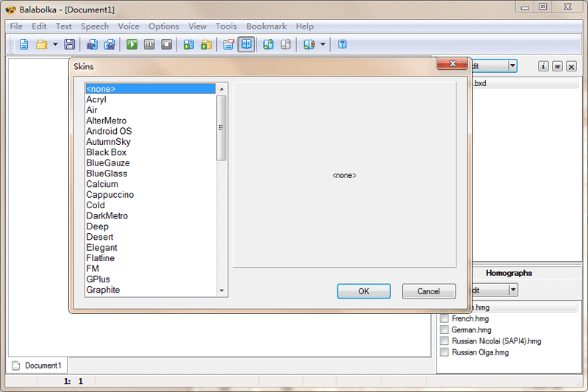
Task: Click the read clipboard aloud icon
Action: (x=189, y=45)
